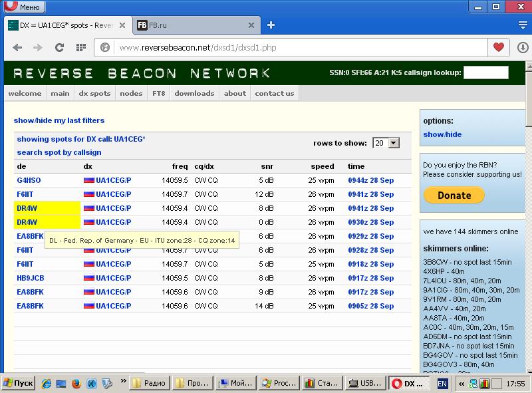Image resolution: width=532 pixels, height=393 pixels.
Task: Open DR4W link in 0941z row
Action: coord(27,208)
